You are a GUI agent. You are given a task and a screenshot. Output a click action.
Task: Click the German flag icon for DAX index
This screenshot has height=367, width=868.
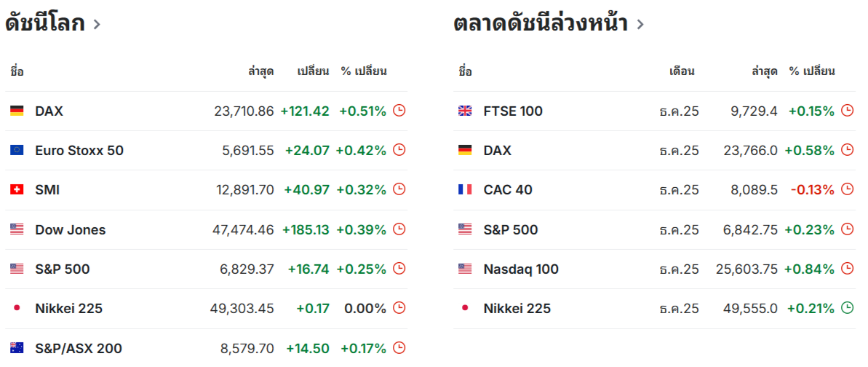pos(17,111)
